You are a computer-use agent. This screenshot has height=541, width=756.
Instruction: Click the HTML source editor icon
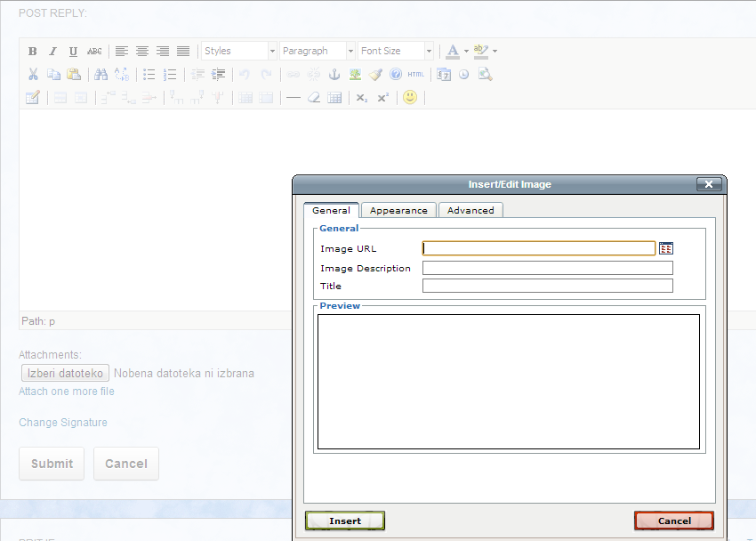[415, 75]
